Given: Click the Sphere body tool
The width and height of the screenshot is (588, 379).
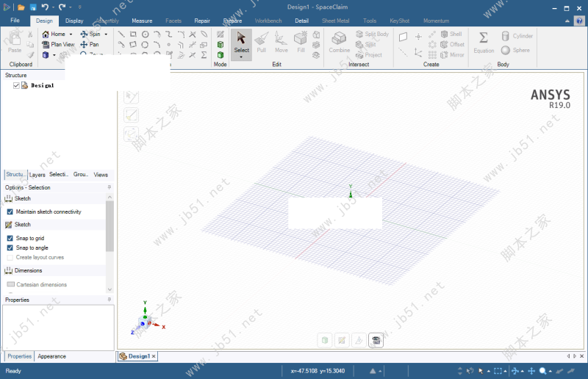Looking at the screenshot, I should [x=516, y=50].
